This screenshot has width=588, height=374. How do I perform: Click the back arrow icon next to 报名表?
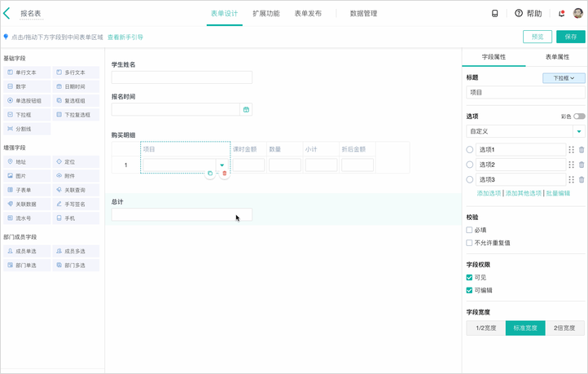pyautogui.click(x=7, y=14)
